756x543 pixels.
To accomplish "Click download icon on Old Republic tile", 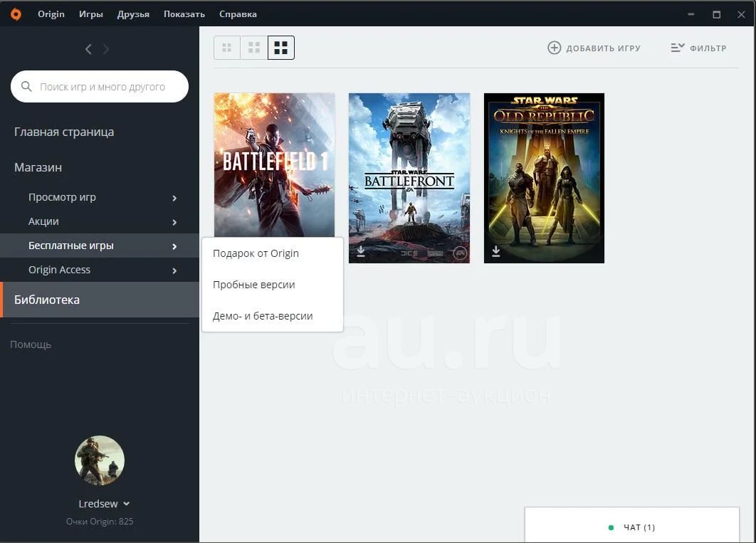I will pyautogui.click(x=495, y=251).
